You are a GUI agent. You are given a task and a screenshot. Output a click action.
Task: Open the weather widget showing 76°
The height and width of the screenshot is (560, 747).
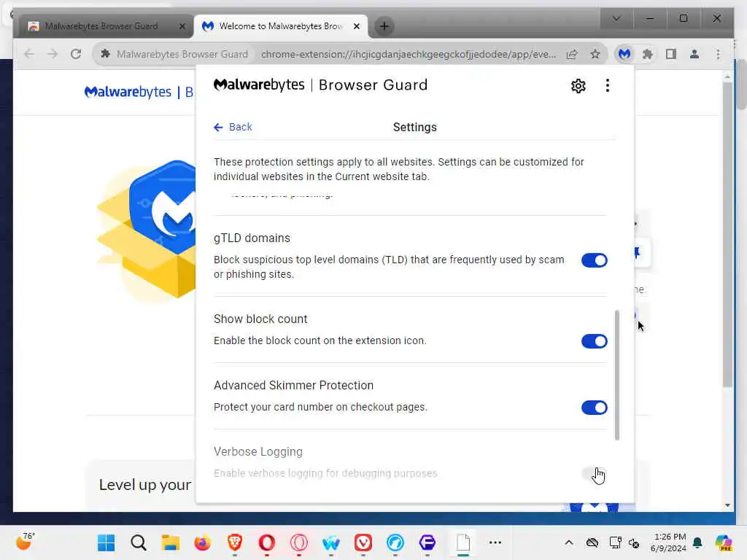click(25, 542)
